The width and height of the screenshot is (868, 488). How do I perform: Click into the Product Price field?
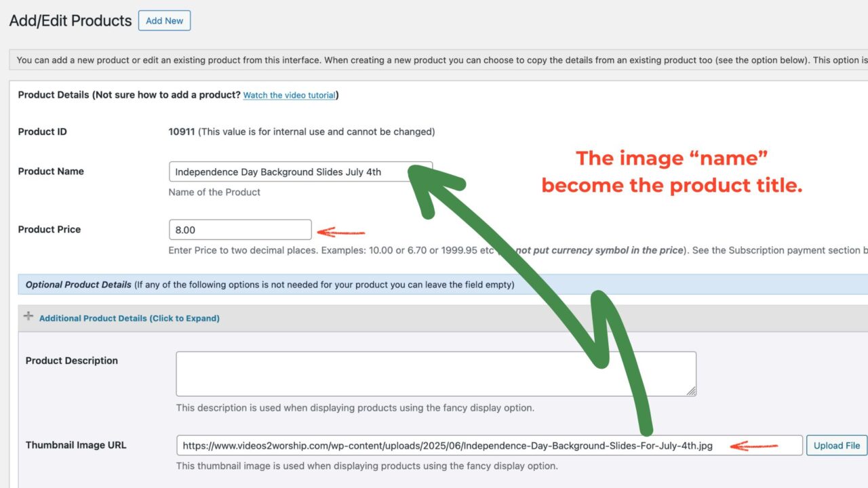(x=240, y=230)
